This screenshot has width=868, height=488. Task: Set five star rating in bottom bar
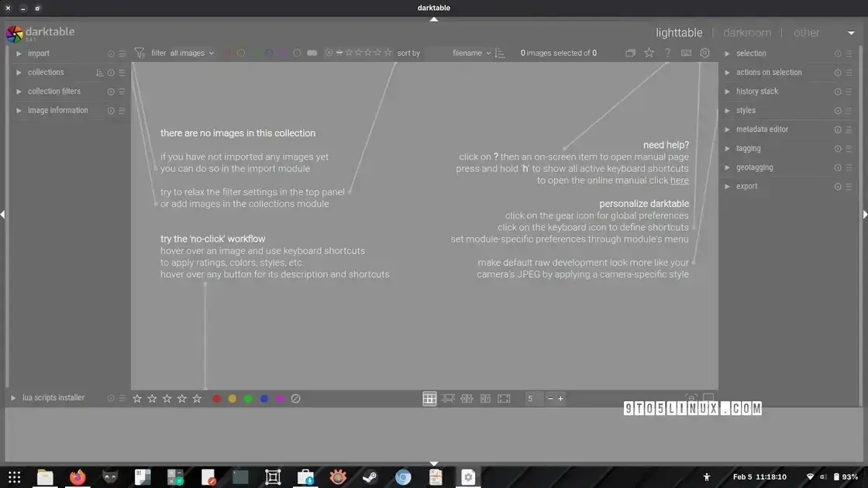coord(197,398)
